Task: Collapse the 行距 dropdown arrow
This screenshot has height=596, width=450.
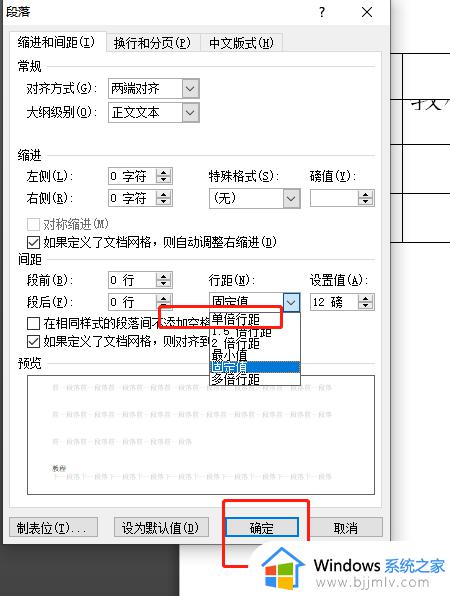Action: [291, 303]
